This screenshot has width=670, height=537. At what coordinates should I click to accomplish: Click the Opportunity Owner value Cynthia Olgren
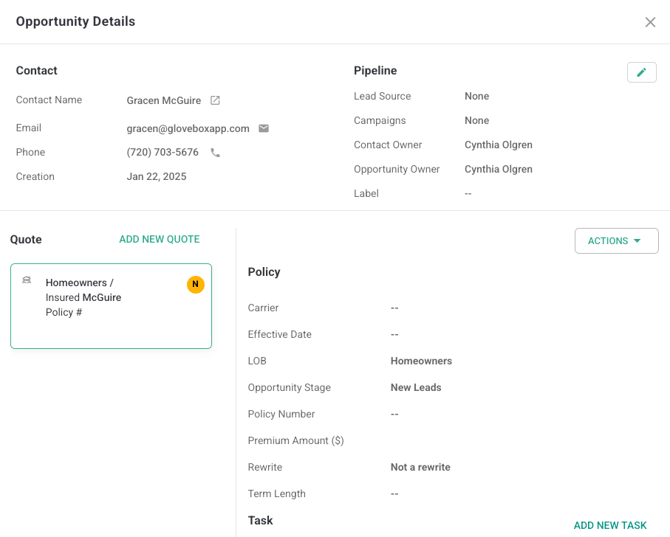tap(498, 170)
